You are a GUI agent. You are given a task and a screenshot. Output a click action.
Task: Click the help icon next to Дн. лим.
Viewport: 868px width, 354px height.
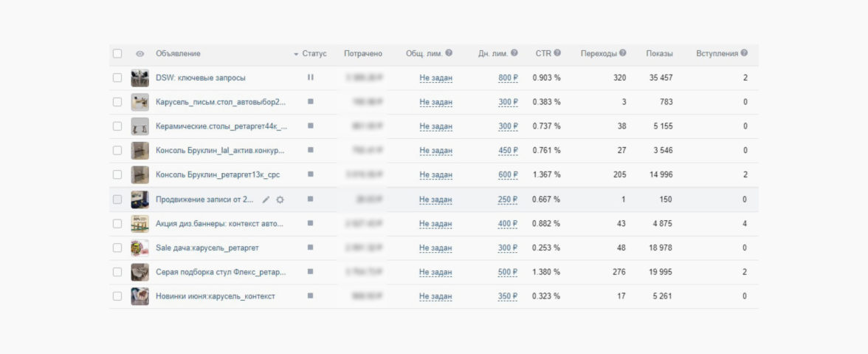514,53
